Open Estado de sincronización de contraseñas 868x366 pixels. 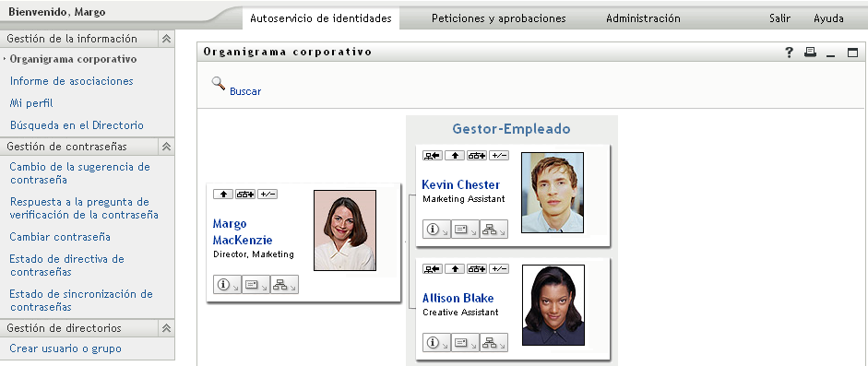[81, 301]
